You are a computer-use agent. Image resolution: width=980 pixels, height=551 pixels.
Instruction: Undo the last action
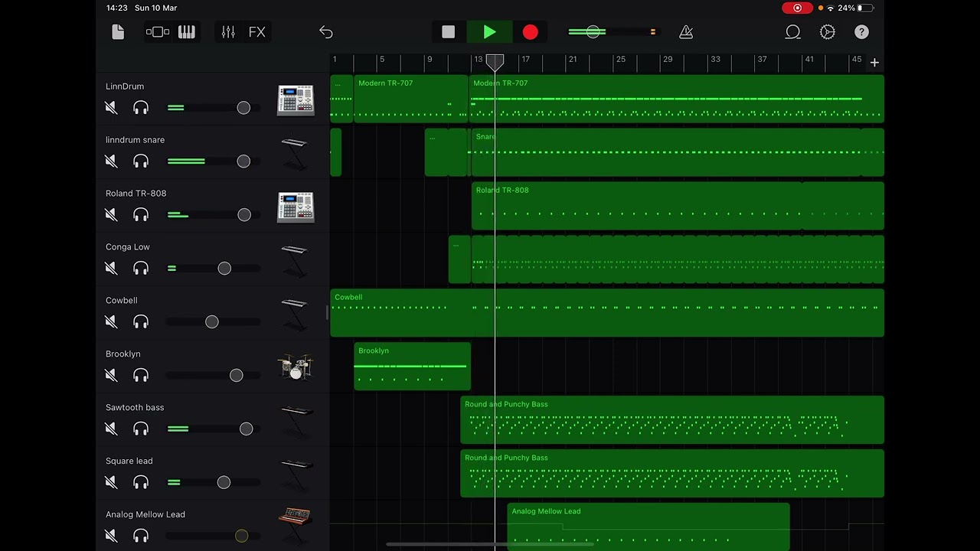pos(326,32)
